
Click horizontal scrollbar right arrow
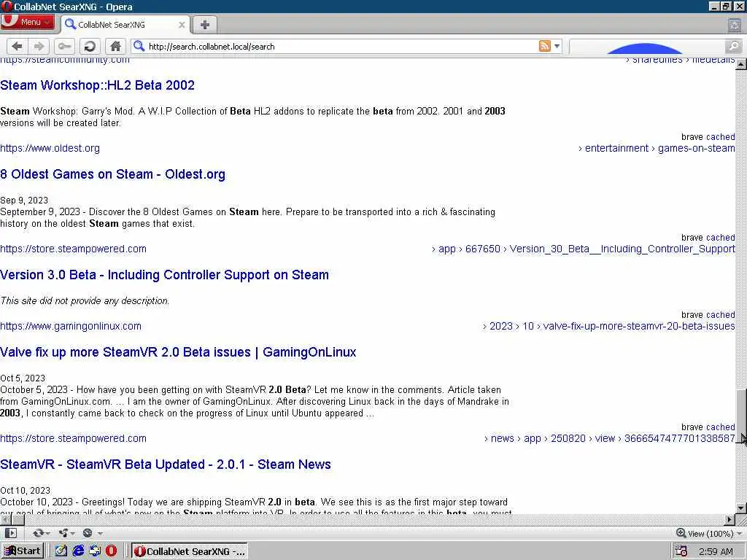[729, 519]
